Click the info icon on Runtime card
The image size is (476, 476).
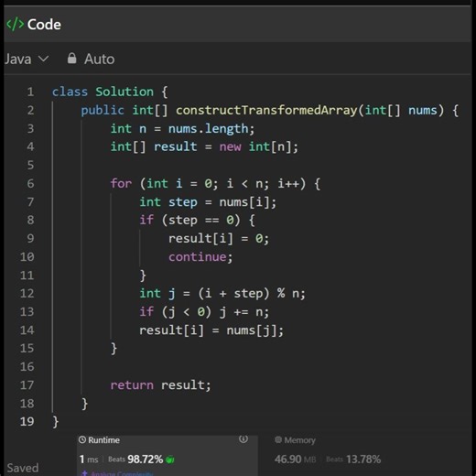(x=243, y=438)
